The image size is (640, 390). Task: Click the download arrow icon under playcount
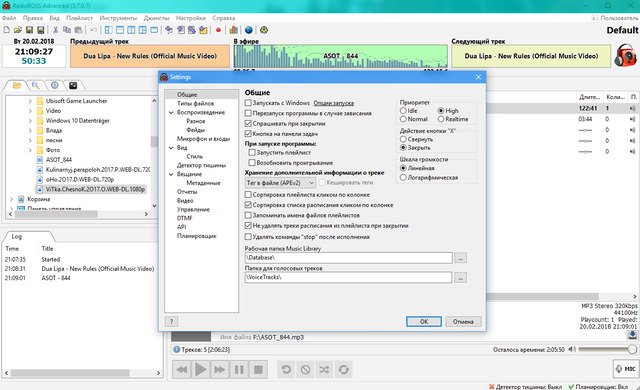click(x=632, y=335)
